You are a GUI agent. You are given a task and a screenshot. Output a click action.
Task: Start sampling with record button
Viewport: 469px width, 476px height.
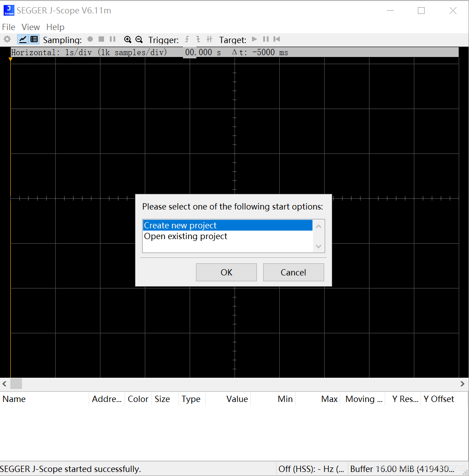(90, 39)
